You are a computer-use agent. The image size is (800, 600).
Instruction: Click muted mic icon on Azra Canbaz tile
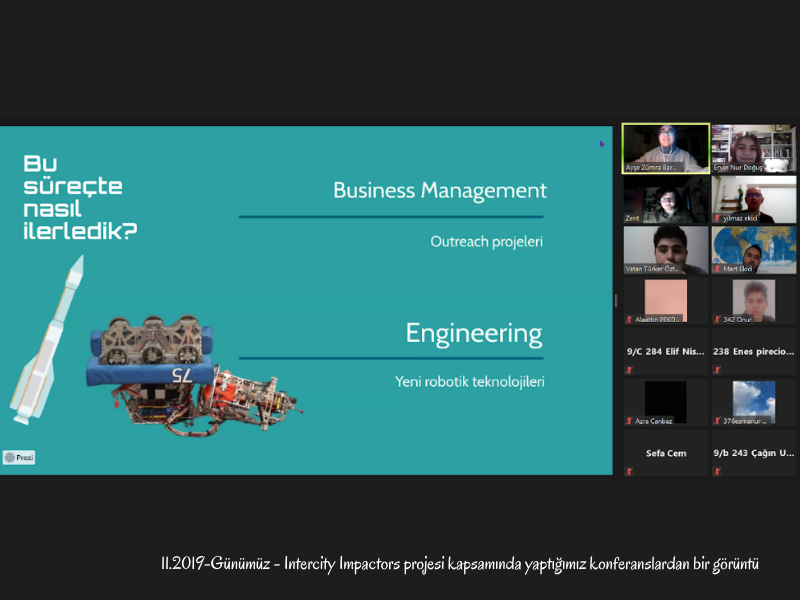tap(629, 421)
